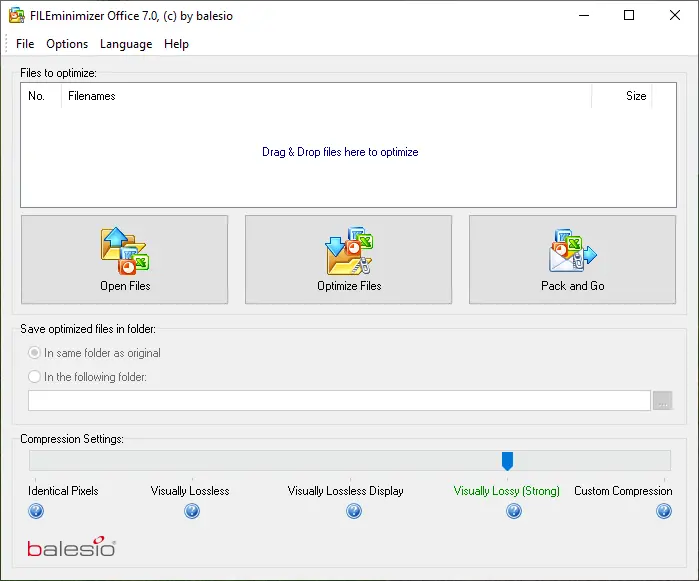Screen dimensions: 699x581
Task: Click the Size column header
Action: coord(621,96)
